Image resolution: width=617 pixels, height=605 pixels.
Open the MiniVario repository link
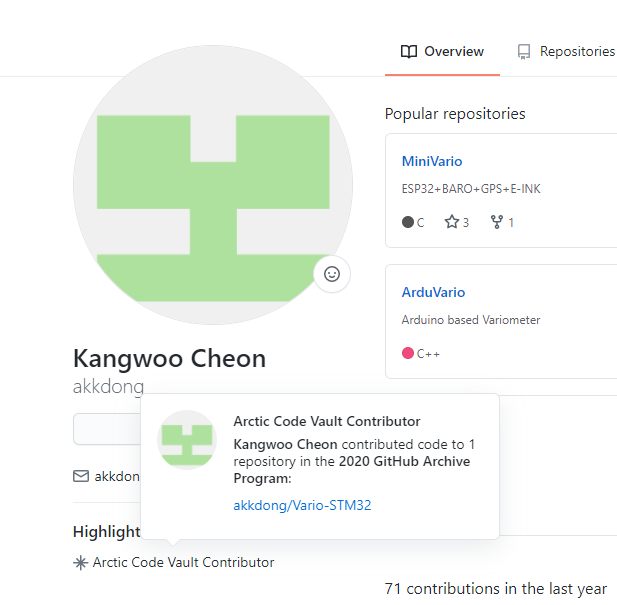(432, 161)
